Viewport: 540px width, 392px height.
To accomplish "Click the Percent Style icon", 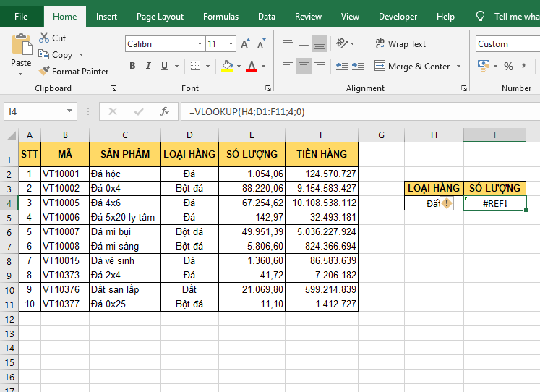I will pyautogui.click(x=508, y=67).
